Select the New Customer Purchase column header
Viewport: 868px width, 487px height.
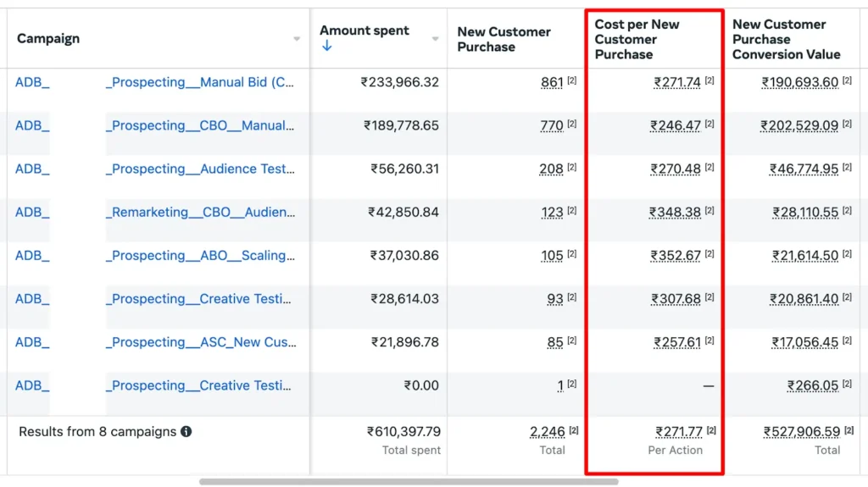point(504,39)
